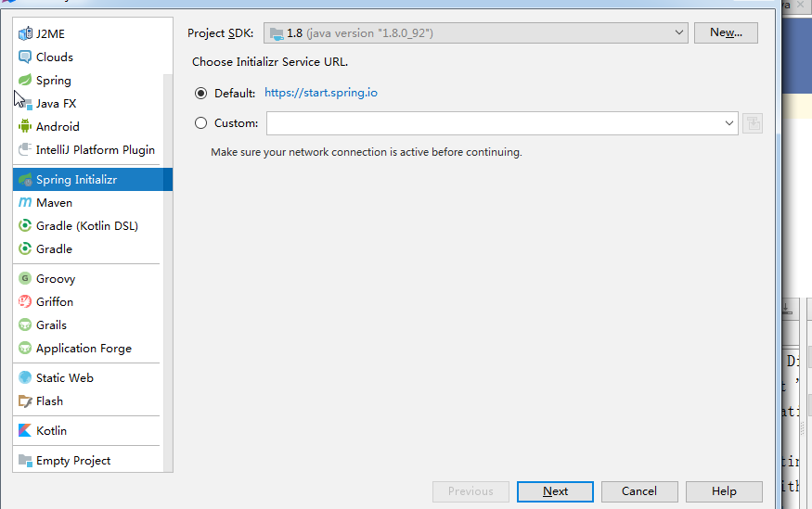Click the Grails icon
This screenshot has width=812, height=509.
coord(25,324)
